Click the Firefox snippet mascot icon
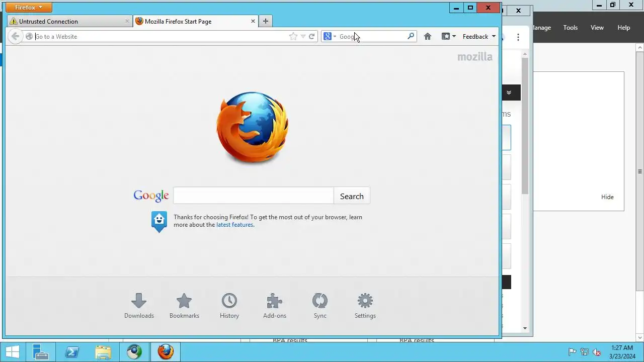644x362 pixels. coord(159,222)
